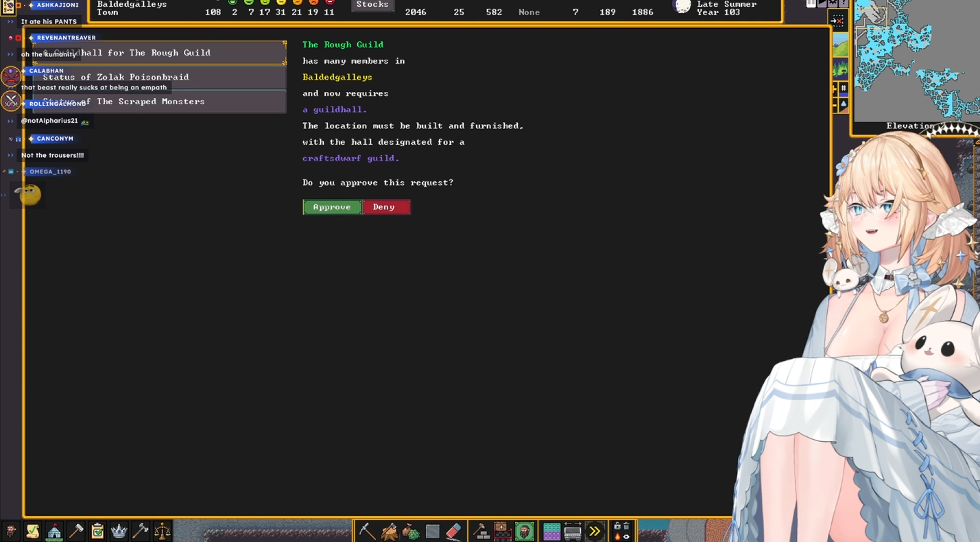
Task: Click the crossed-swords military alert icon
Action: tap(10, 101)
